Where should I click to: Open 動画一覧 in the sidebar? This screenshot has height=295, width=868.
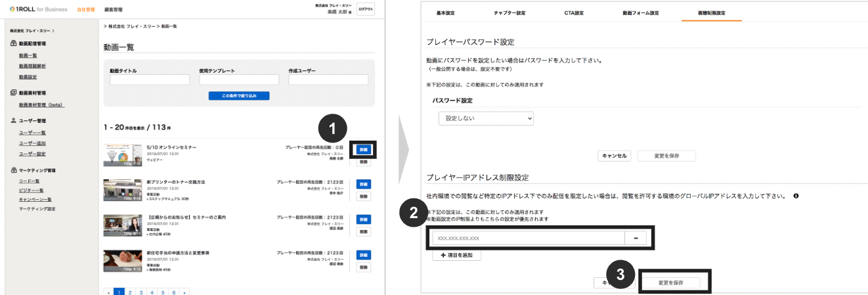point(28,55)
